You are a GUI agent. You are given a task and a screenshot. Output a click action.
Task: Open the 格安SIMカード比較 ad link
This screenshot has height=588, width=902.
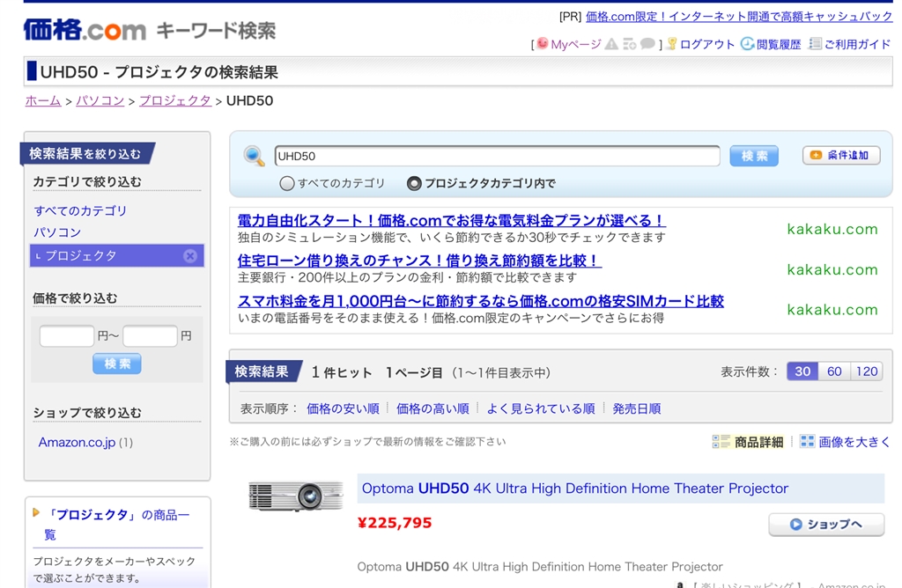pyautogui.click(x=480, y=301)
